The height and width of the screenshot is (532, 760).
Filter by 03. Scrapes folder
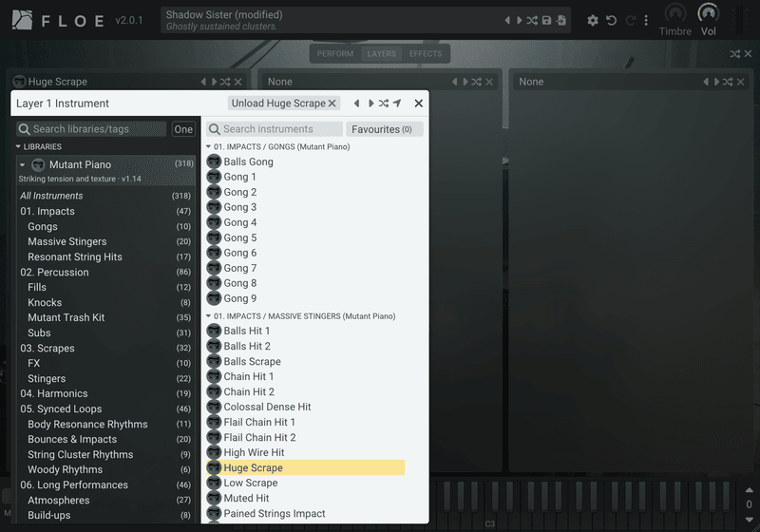pyautogui.click(x=105, y=348)
